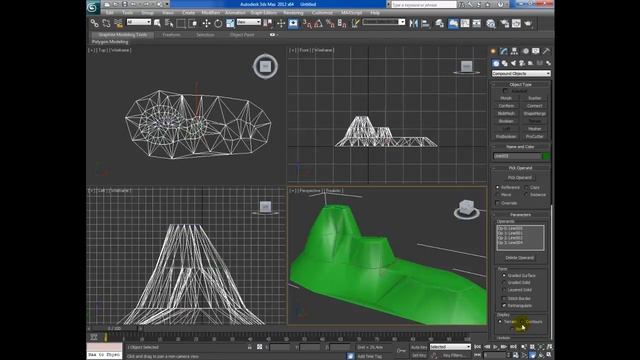Screen dimensions: 640x360
Task: Collapse the Pick Operand rollout
Action: tap(520, 168)
